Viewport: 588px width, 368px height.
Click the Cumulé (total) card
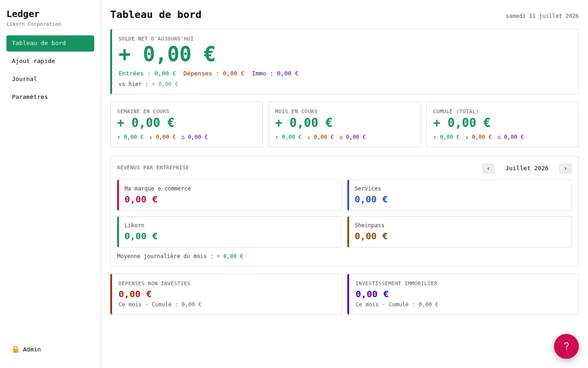tap(503, 124)
